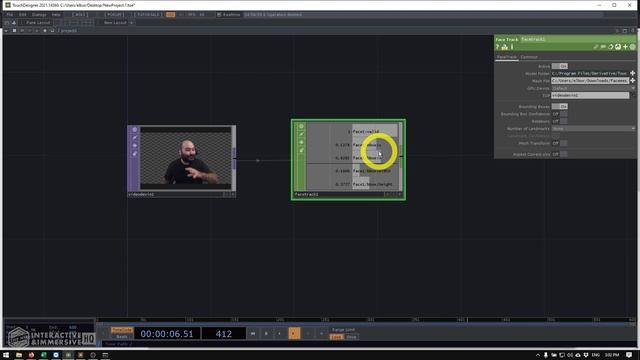Click the copy parameters icon in header
The image size is (640, 360).
[603, 47]
